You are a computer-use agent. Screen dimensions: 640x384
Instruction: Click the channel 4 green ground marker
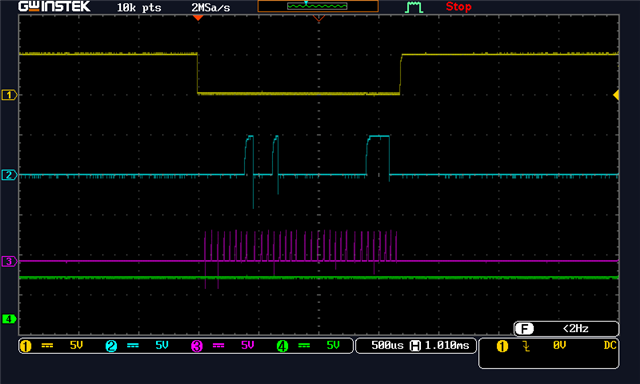[9, 319]
